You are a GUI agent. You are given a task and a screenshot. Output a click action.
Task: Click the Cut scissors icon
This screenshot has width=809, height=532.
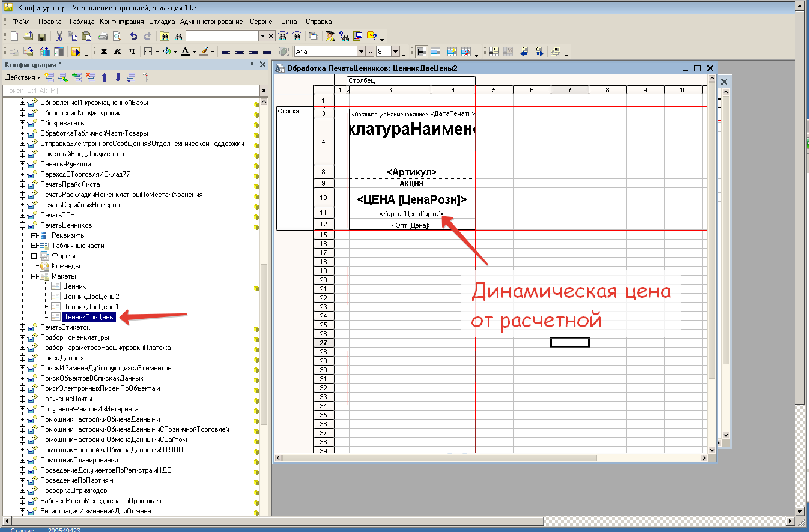(59, 36)
